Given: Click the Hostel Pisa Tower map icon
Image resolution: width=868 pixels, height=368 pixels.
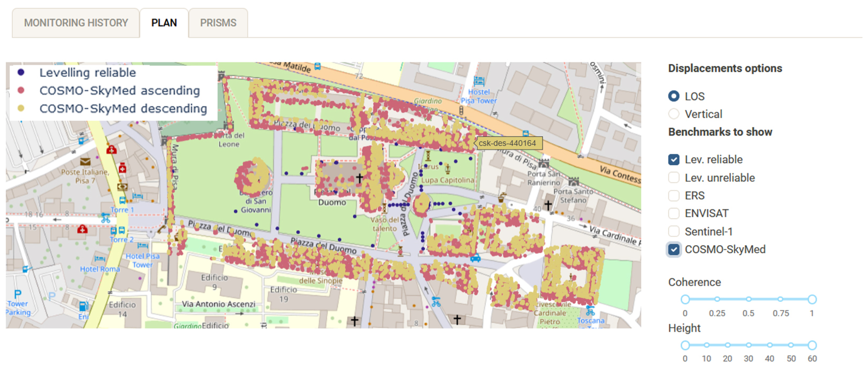Looking at the screenshot, I should 479,81.
